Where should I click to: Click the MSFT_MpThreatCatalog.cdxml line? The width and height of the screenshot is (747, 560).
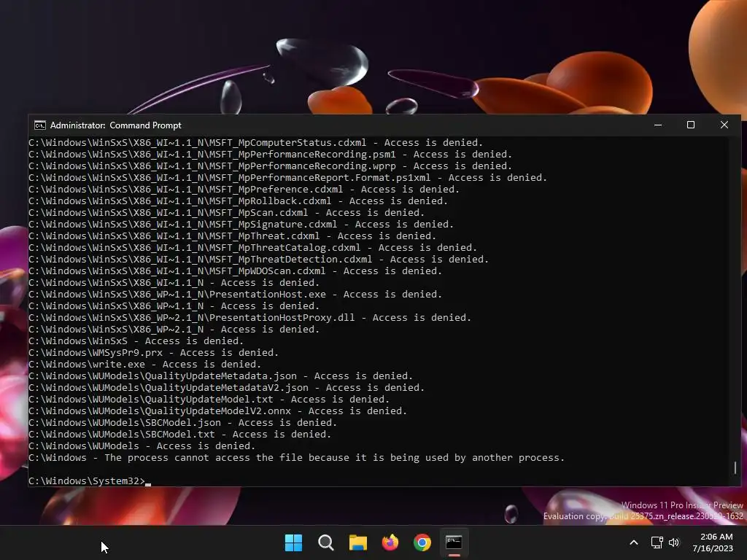(x=252, y=248)
